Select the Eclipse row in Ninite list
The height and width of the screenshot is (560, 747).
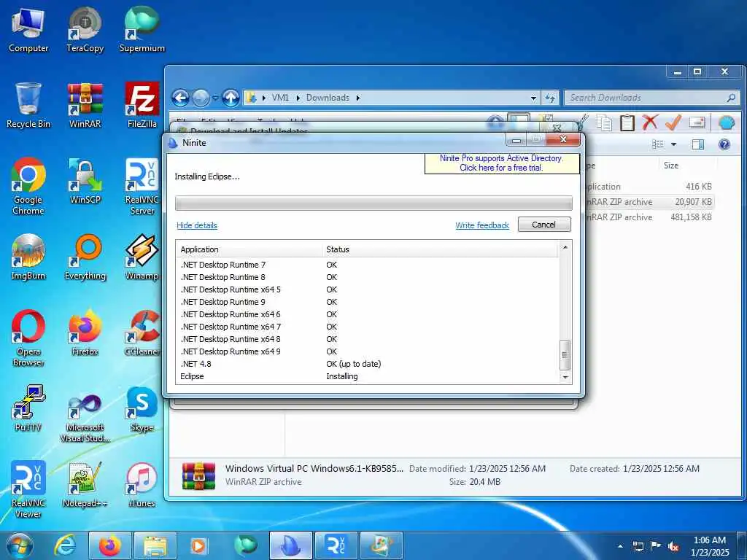tap(367, 376)
